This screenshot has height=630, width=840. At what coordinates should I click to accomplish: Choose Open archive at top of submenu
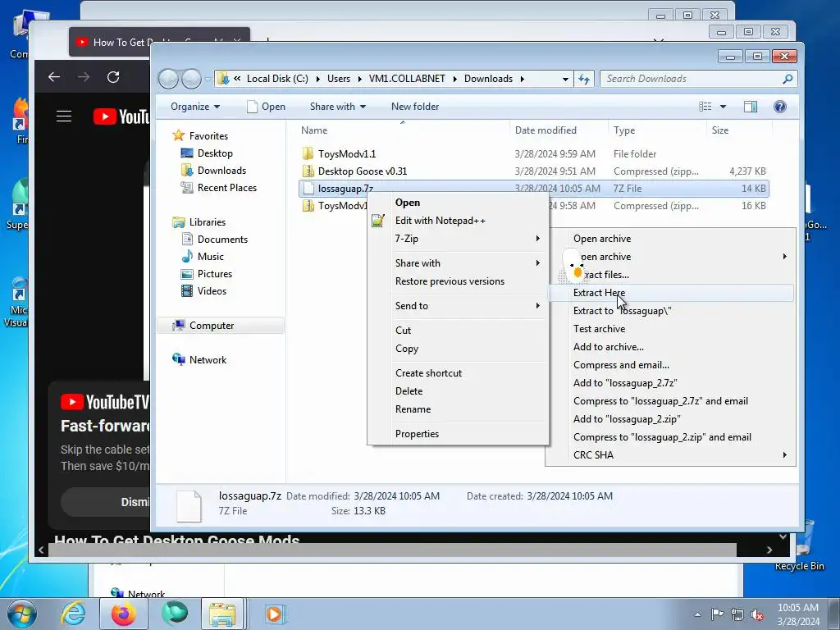tap(669, 239)
